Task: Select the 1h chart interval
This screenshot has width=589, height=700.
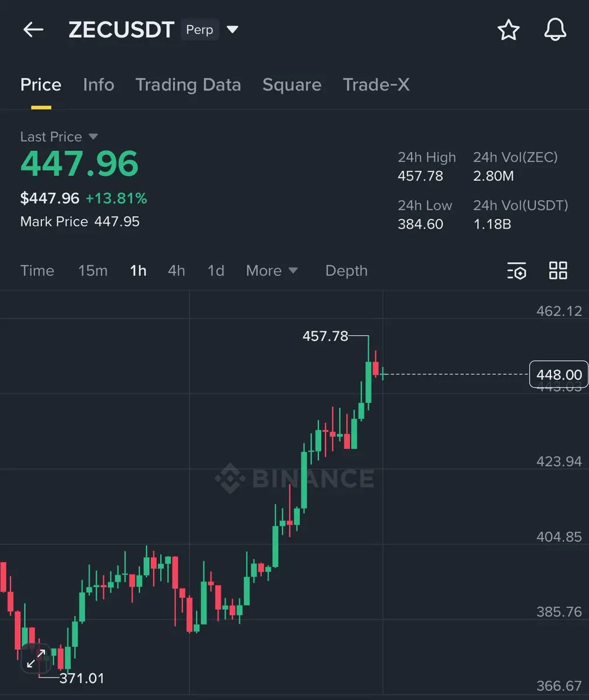Action: (x=138, y=271)
